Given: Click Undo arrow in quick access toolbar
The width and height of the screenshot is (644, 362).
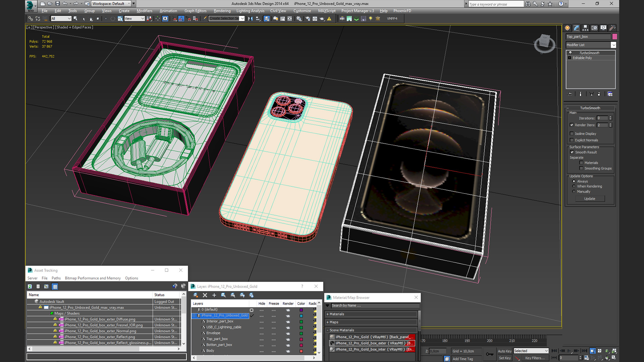Looking at the screenshot, I should 65,4.
